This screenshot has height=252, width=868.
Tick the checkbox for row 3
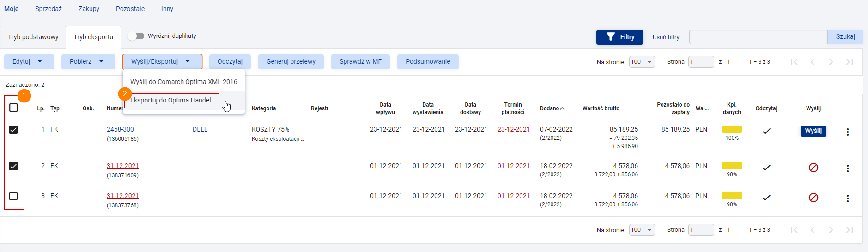pos(13,196)
